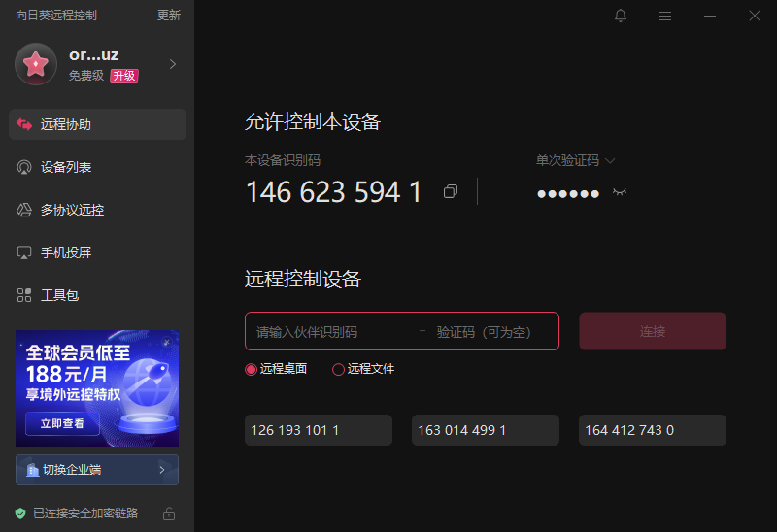Expand the 切换企业端 arrow
Image resolution: width=777 pixels, height=532 pixels.
point(162,470)
